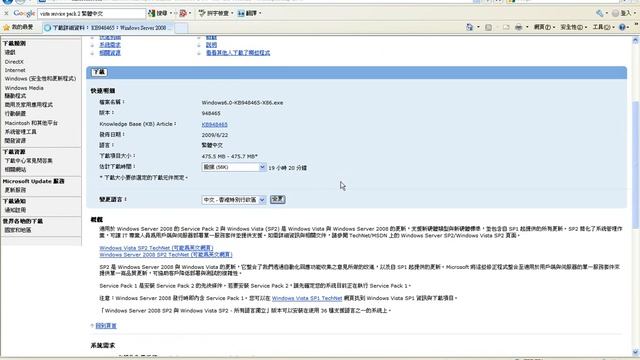
Task: Click the 說明 anchor link at top
Action: [x=211, y=45]
